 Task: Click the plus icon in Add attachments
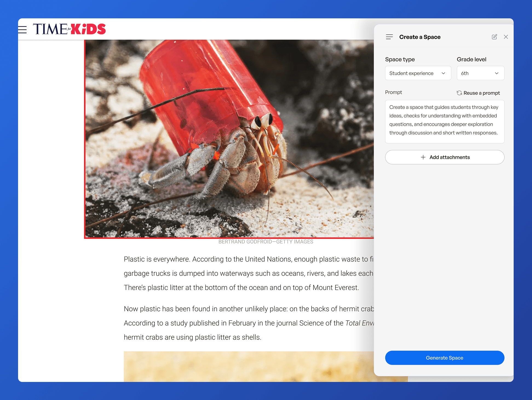[x=423, y=157]
